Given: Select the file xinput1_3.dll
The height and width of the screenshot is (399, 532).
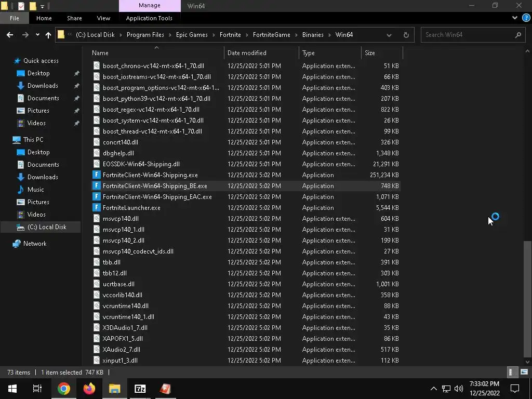Looking at the screenshot, I should tap(120, 361).
